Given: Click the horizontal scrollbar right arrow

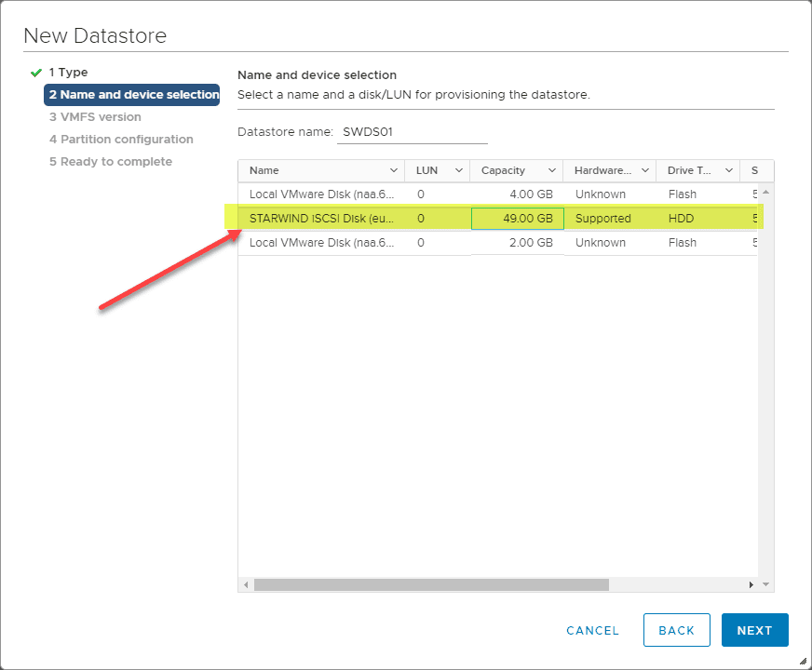Looking at the screenshot, I should click(x=751, y=584).
